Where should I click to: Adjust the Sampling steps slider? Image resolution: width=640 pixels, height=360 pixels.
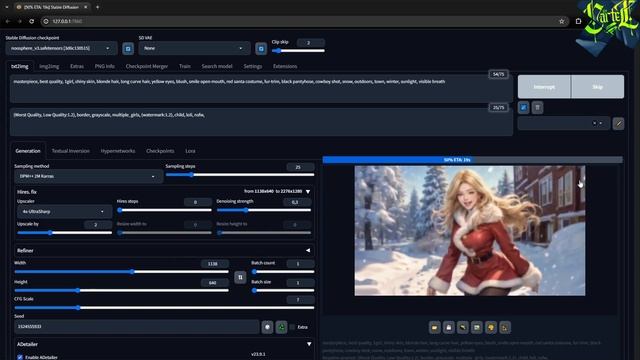[240, 175]
